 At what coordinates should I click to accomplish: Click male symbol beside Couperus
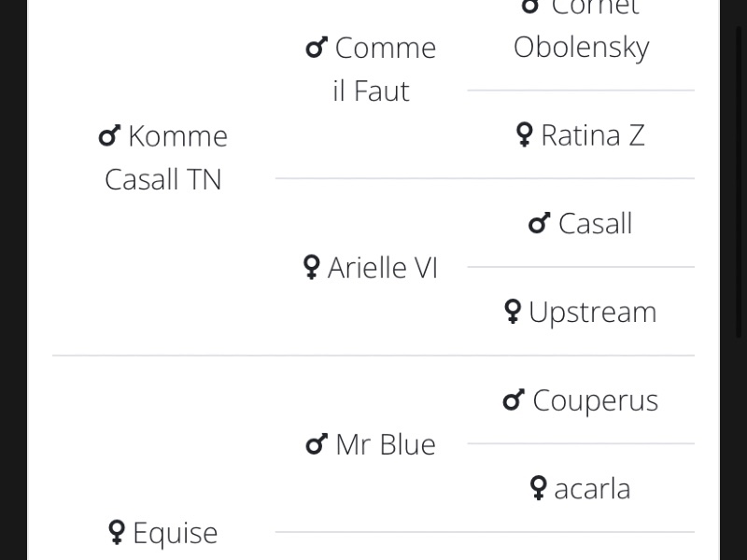click(514, 400)
